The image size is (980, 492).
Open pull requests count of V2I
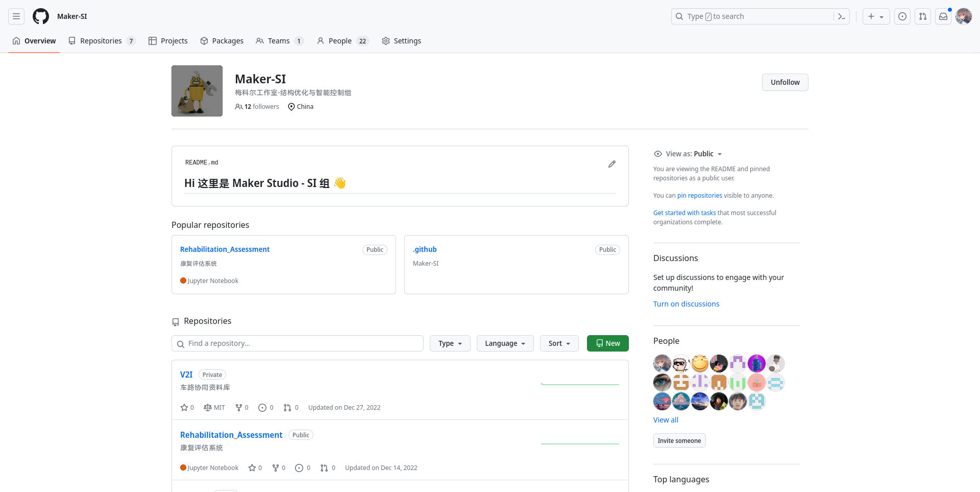point(291,408)
